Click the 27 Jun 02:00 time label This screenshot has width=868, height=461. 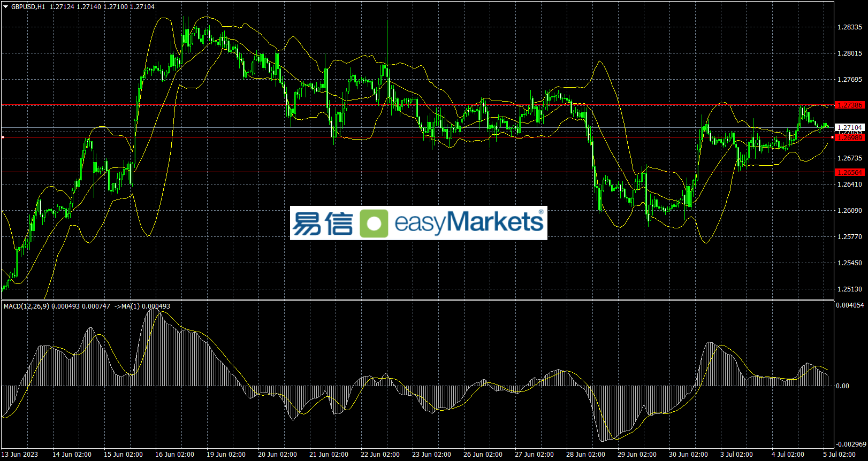tap(534, 455)
